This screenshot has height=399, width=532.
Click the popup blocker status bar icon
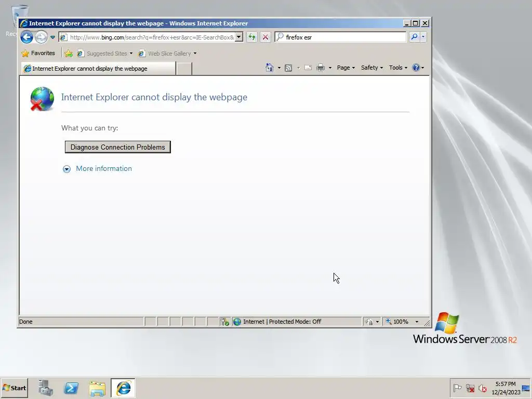224,322
